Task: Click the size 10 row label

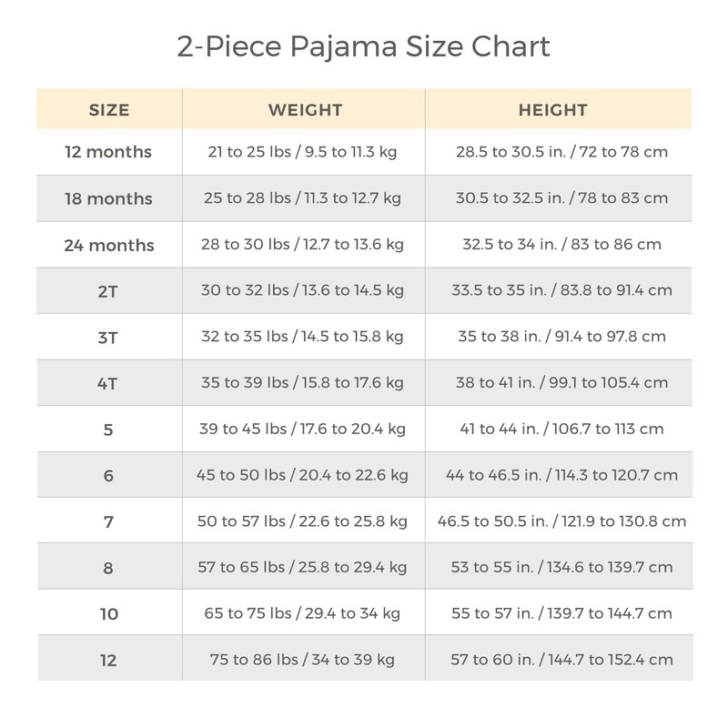Action: tap(109, 614)
